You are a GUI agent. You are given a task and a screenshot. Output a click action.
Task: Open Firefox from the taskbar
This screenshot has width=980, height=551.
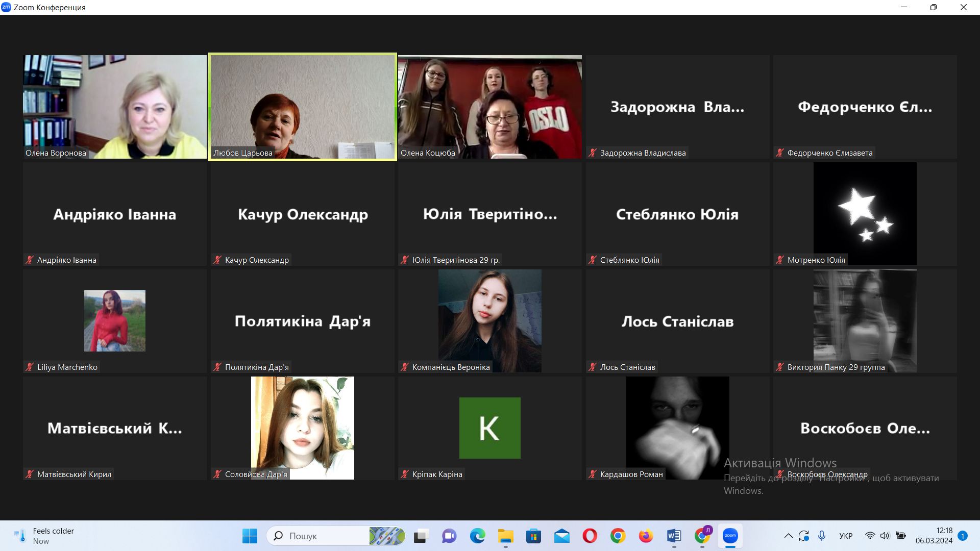pos(646,536)
